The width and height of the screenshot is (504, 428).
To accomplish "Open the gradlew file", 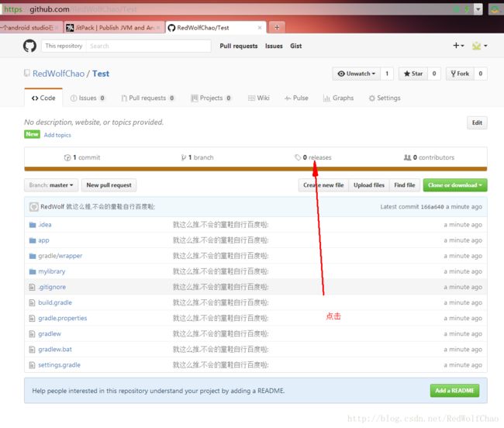I will [50, 334].
